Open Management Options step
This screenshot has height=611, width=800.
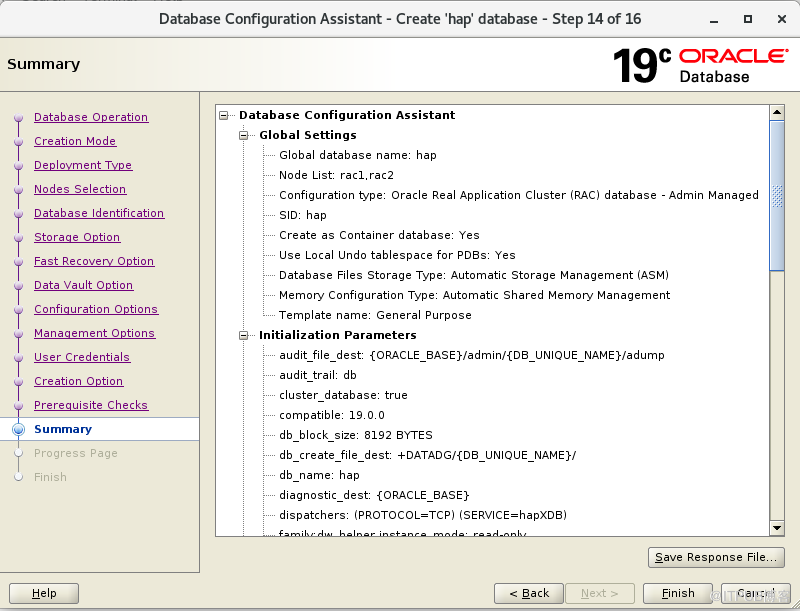[94, 333]
